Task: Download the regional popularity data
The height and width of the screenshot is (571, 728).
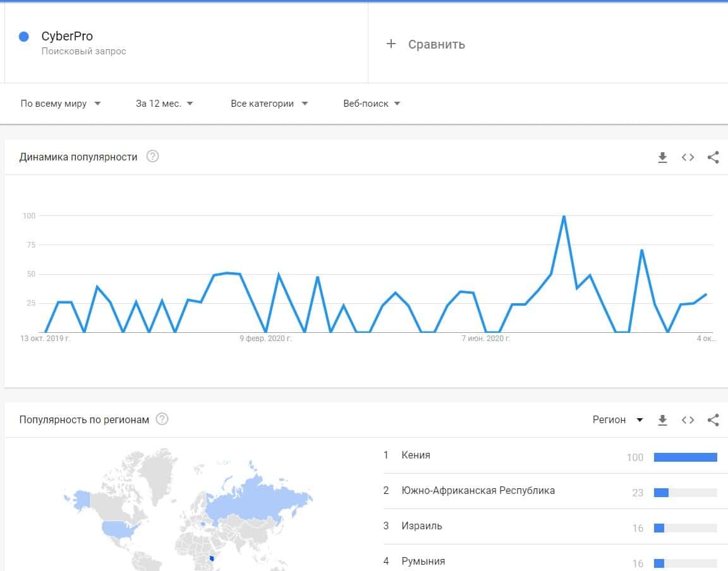Action: [662, 420]
